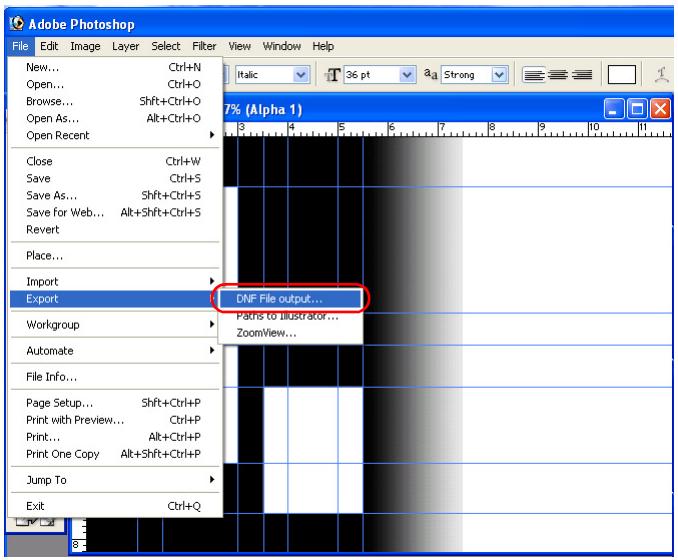
Task: Open the Window menu
Action: [281, 46]
